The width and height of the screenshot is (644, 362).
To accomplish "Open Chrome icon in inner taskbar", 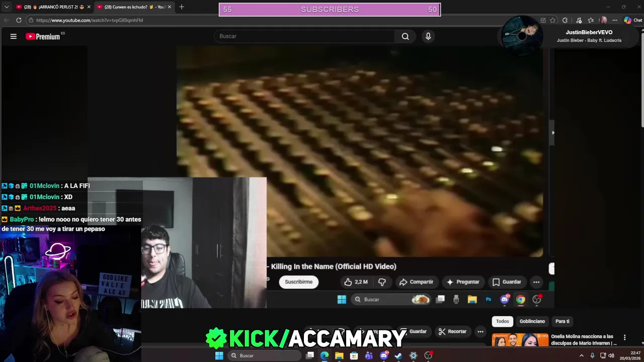I will (521, 299).
